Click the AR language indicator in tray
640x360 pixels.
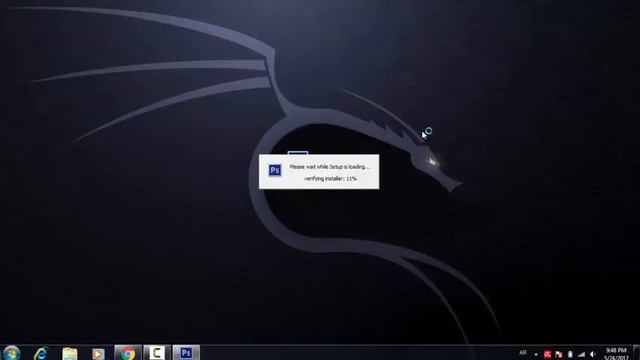click(523, 353)
